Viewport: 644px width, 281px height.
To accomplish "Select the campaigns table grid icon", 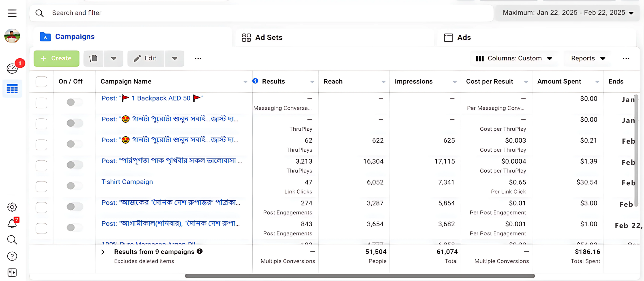I will (x=12, y=89).
